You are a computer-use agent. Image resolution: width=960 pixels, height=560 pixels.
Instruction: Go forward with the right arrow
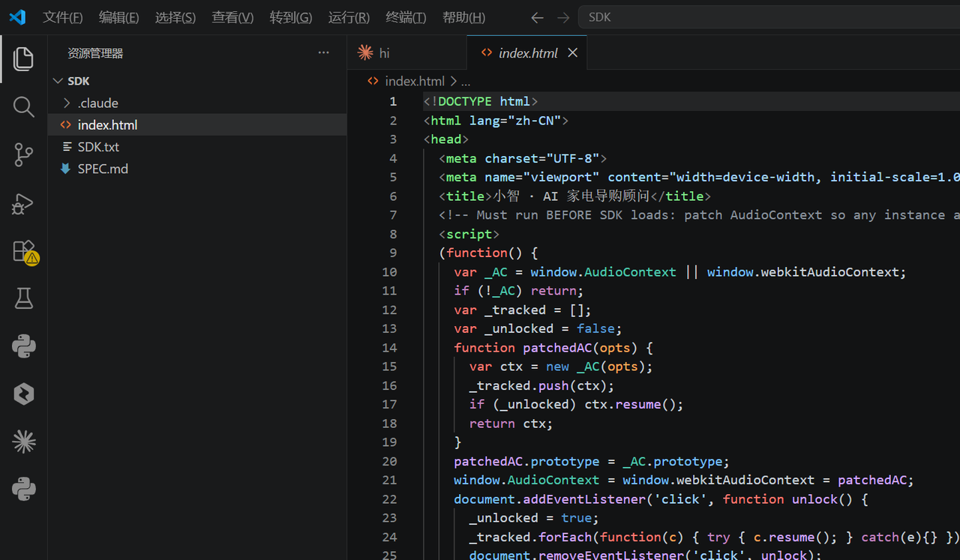pyautogui.click(x=563, y=17)
